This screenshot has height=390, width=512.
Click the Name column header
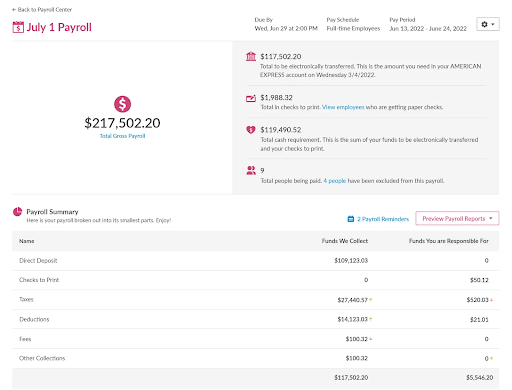(x=27, y=241)
